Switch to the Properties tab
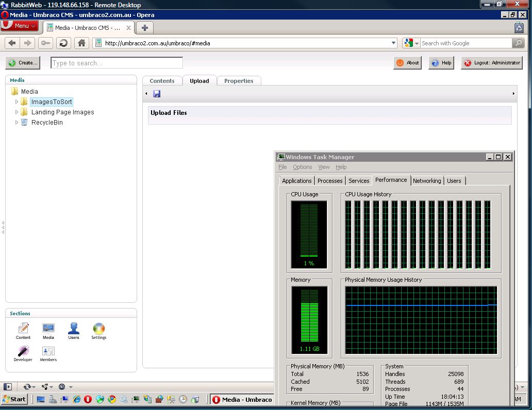 point(239,81)
